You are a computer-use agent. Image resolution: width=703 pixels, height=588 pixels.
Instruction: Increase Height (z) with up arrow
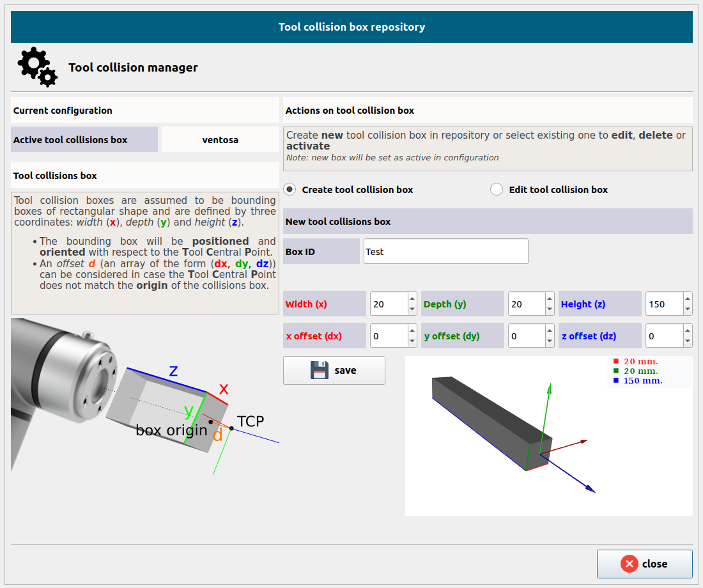(688, 298)
